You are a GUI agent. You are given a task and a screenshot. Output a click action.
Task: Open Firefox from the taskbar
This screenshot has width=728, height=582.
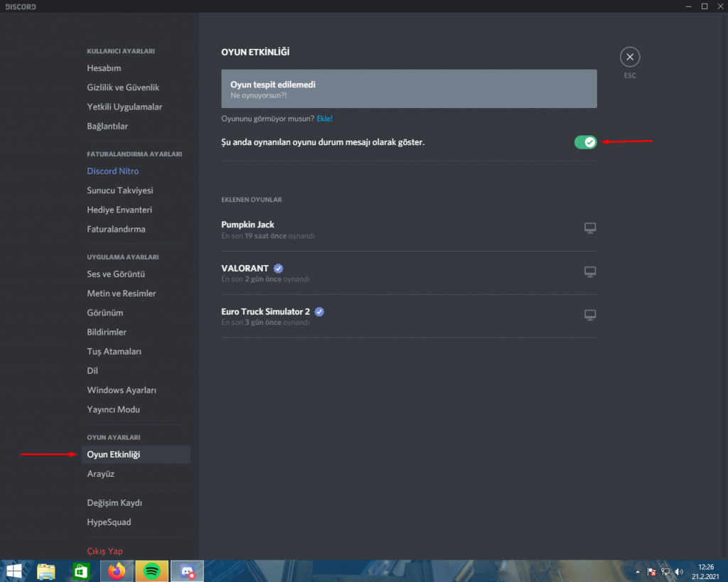(x=116, y=571)
